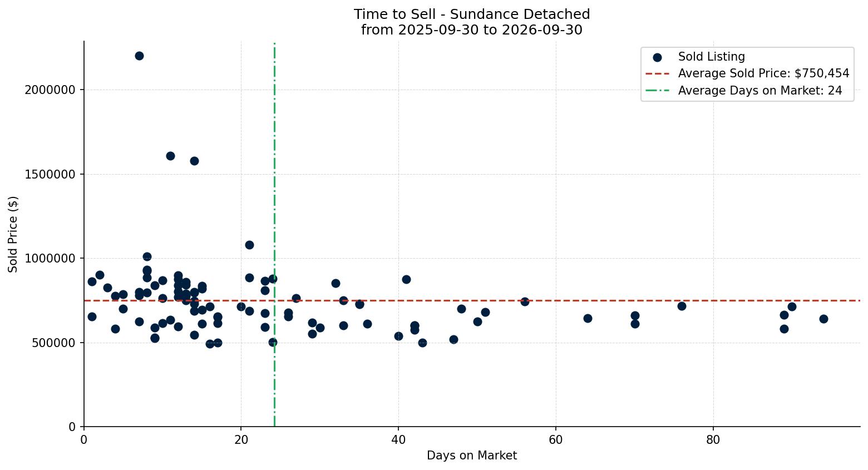Click the x-axis tick label "20"
The height and width of the screenshot is (470, 868).
point(241,439)
